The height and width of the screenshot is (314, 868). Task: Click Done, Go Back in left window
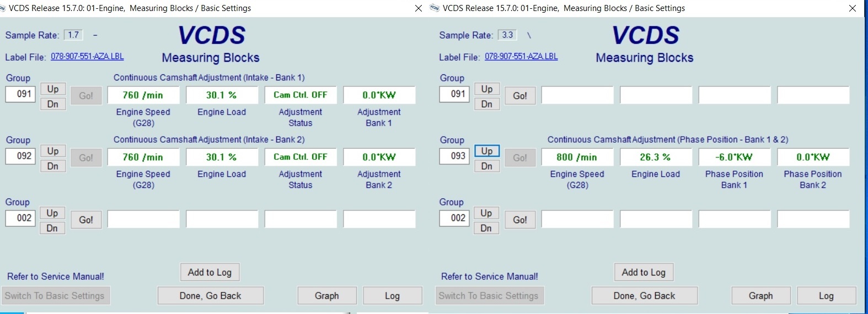[211, 296]
